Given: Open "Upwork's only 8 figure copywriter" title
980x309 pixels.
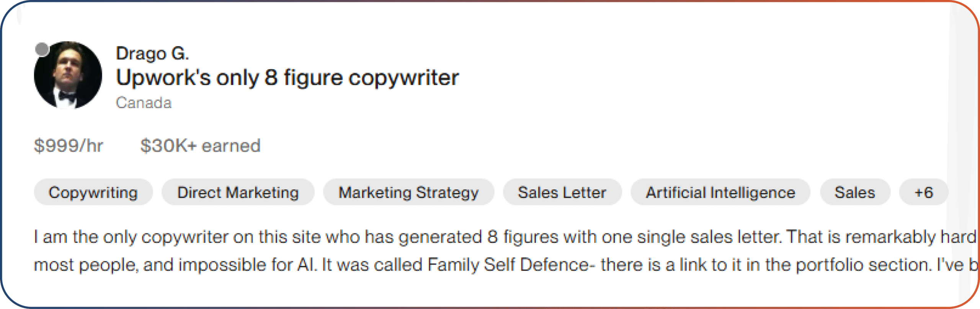Looking at the screenshot, I should click(287, 78).
